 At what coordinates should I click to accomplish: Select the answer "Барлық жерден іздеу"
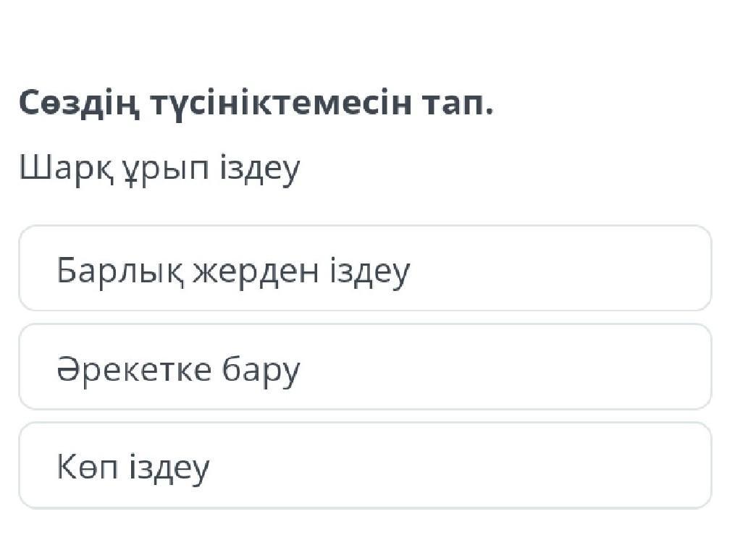(x=364, y=269)
